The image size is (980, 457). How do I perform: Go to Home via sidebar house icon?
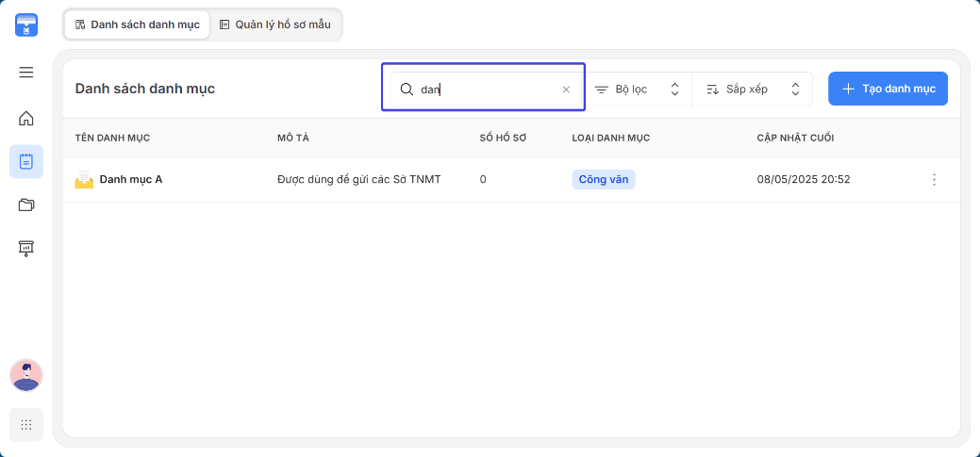26,118
